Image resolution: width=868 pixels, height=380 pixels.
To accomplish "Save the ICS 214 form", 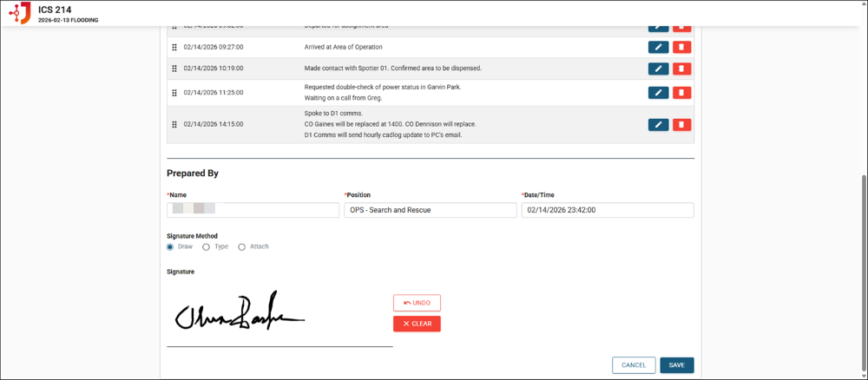I will pos(676,365).
